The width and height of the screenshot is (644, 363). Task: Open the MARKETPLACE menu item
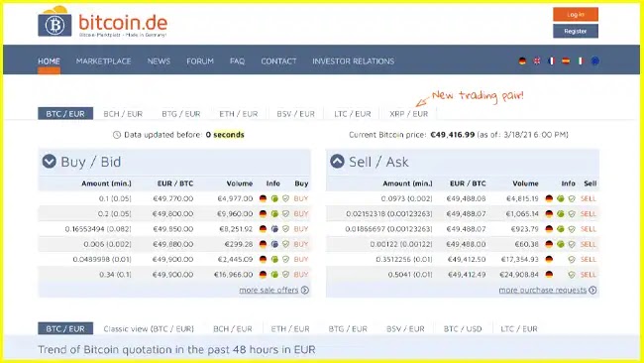[103, 61]
